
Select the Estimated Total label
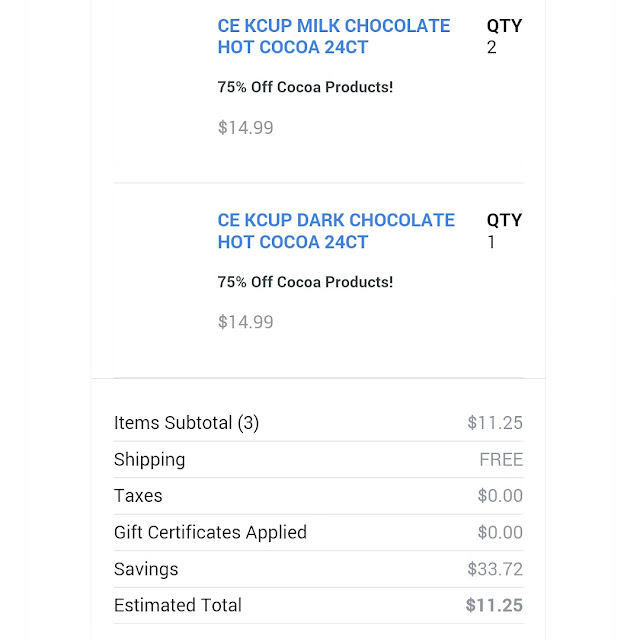coord(178,605)
